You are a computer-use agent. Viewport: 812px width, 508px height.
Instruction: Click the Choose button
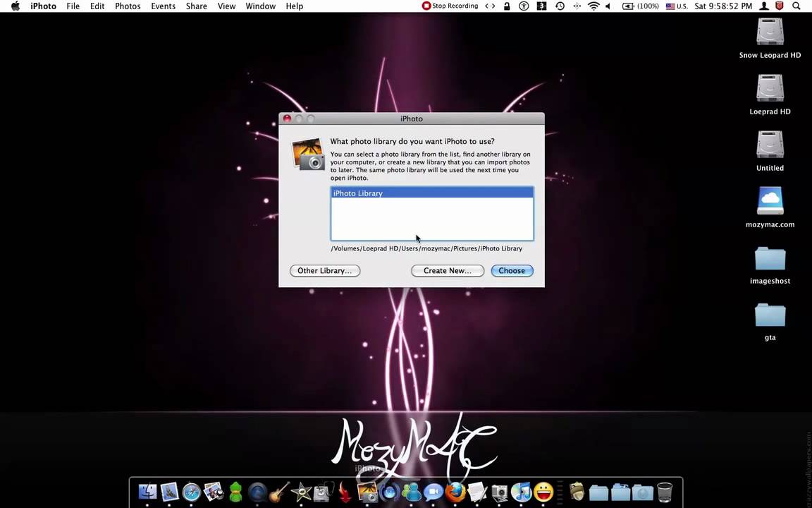tap(512, 271)
